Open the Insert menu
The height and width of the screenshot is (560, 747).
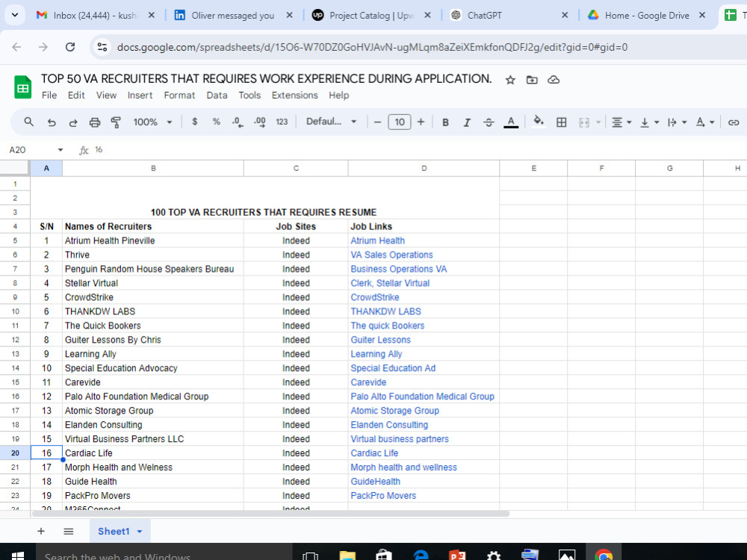(x=140, y=96)
